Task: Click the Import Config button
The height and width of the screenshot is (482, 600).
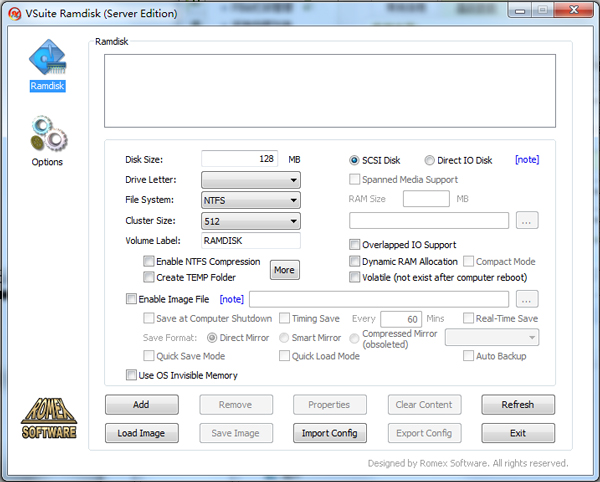Action: coord(330,433)
